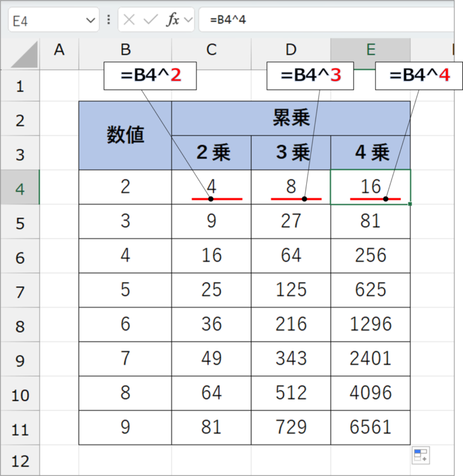Expand the dropdown beside the fx icon
The image size is (463, 476).
coord(188,20)
